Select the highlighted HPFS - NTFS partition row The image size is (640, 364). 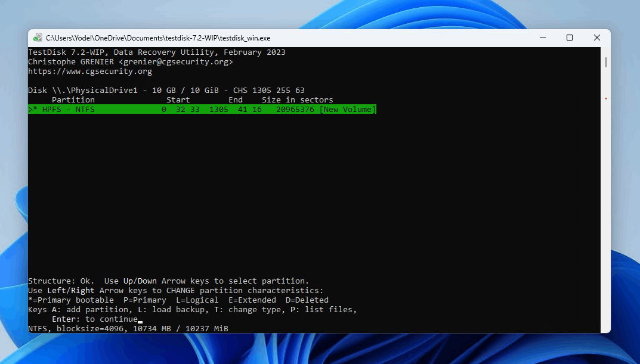tap(202, 109)
